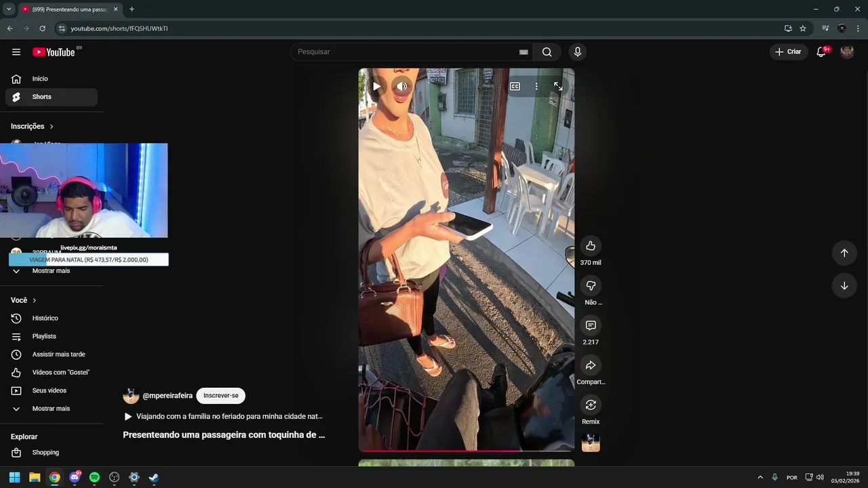Open the Chrome profile avatar
This screenshot has height=488, width=868.
842,28
